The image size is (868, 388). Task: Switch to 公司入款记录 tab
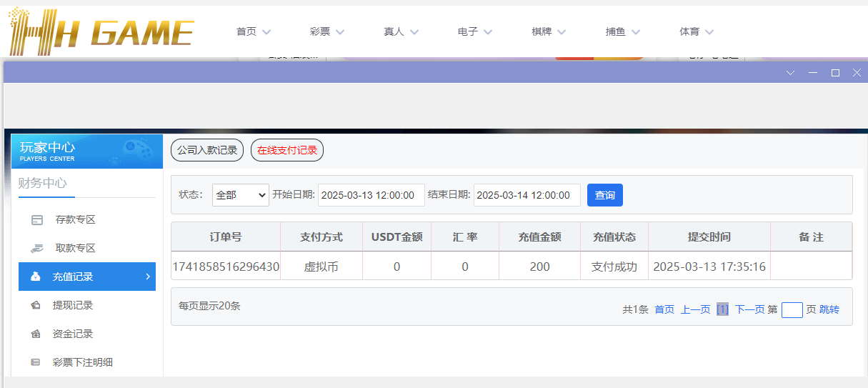coord(207,150)
